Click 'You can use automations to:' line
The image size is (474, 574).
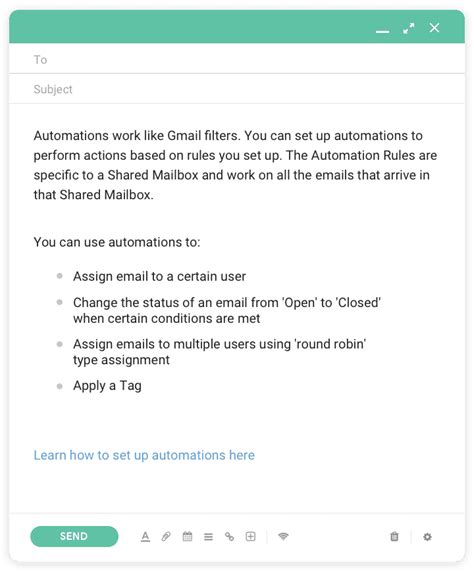[x=117, y=242]
